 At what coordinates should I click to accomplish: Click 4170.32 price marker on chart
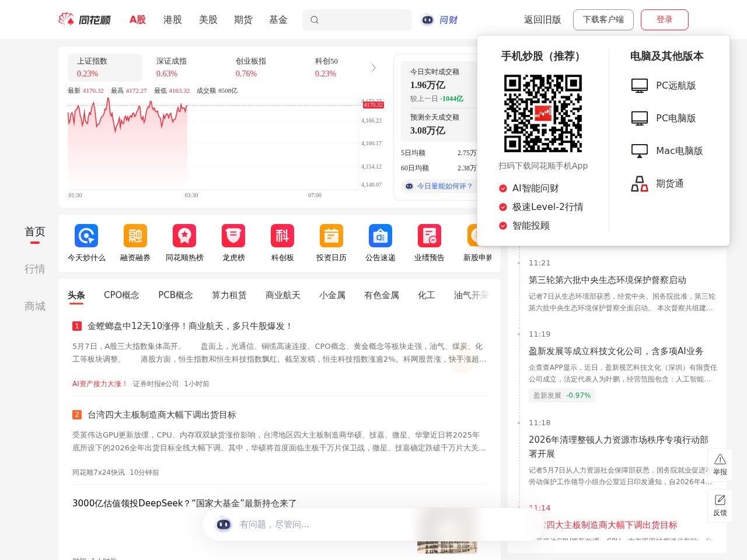coord(373,105)
